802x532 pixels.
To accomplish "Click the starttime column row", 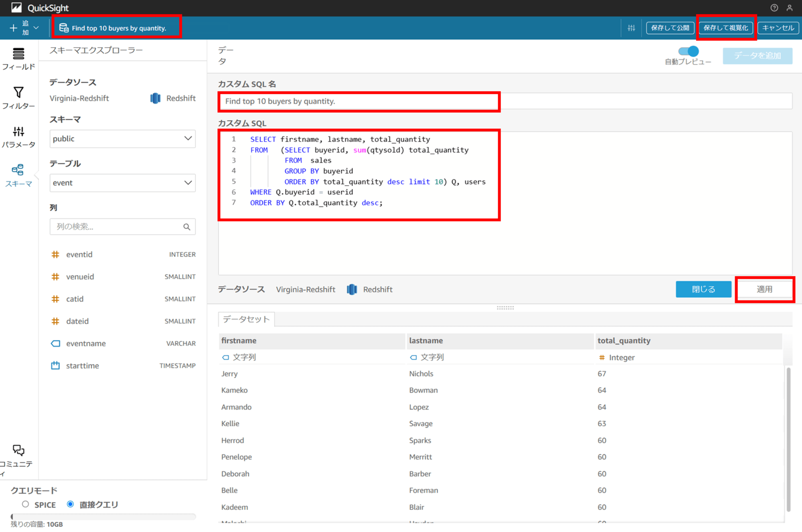I will (123, 366).
